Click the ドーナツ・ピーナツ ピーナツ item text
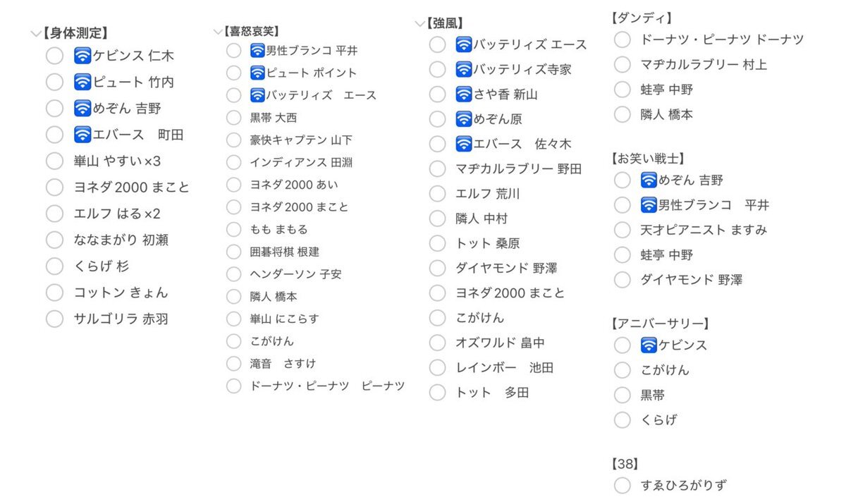 pos(328,386)
